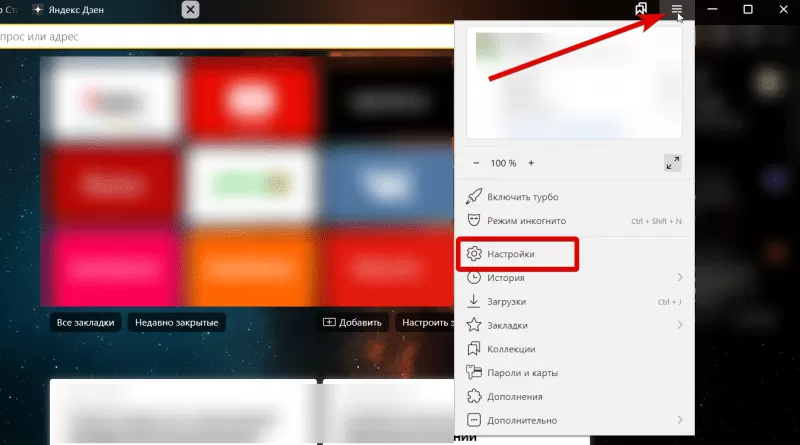The image size is (800, 445).
Task: Open the center white tile with green logo
Action: pos(251,184)
